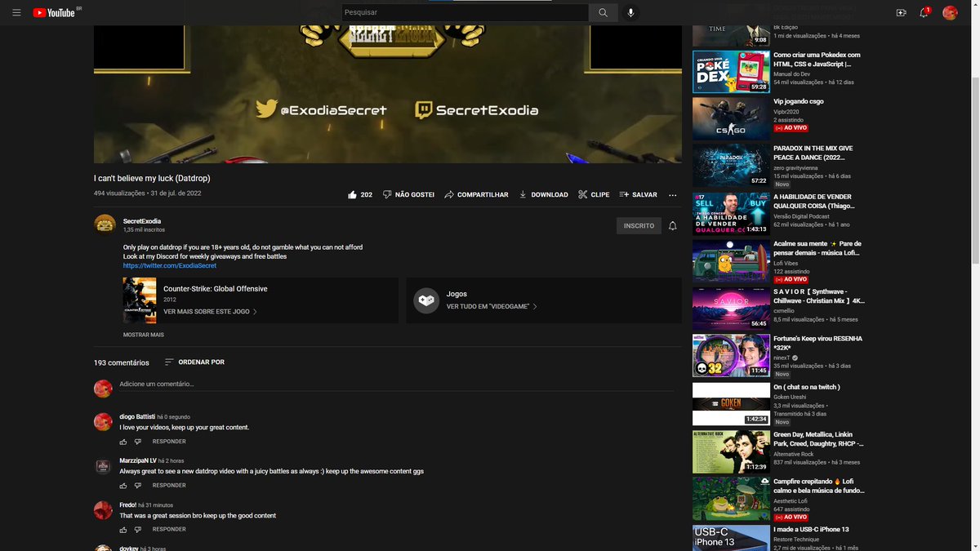980x551 pixels.
Task: Open the Counter-Strike game card thumbnail
Action: tap(139, 300)
